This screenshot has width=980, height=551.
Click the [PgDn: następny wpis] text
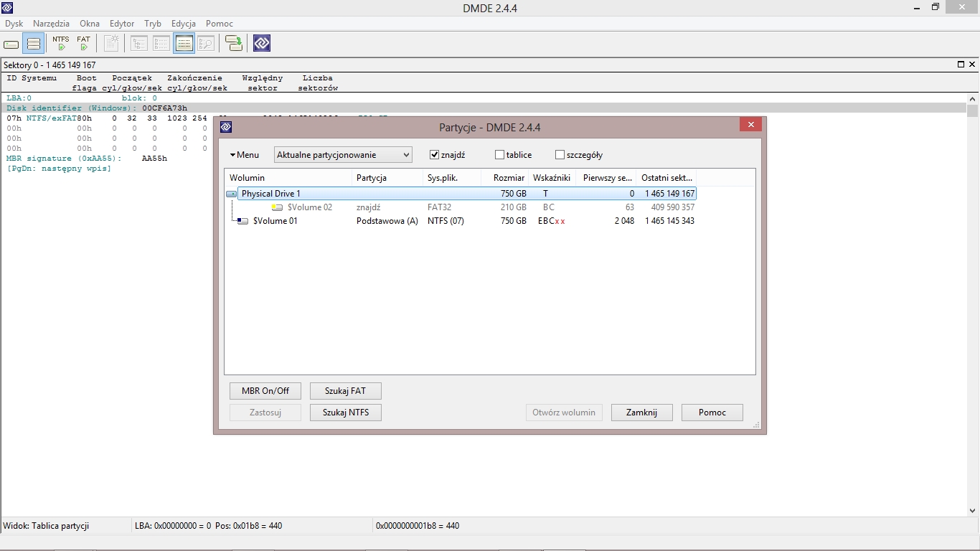click(x=59, y=169)
